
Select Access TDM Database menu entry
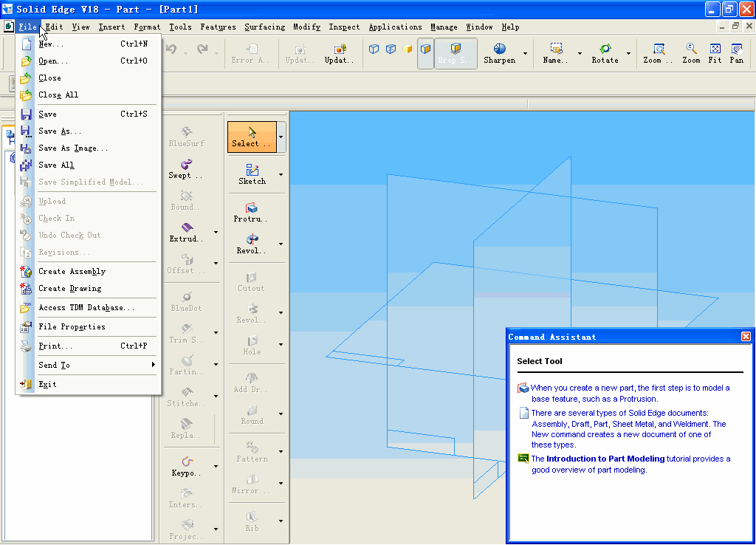[89, 308]
